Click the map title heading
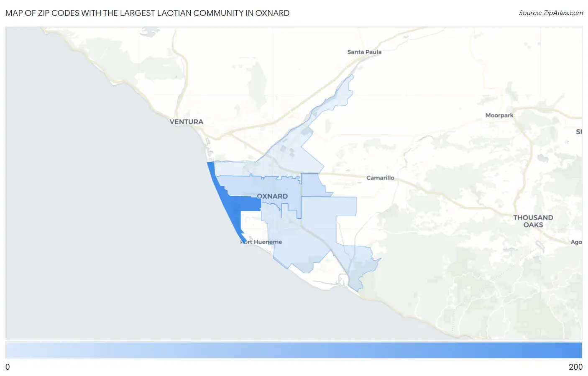 [x=147, y=13]
